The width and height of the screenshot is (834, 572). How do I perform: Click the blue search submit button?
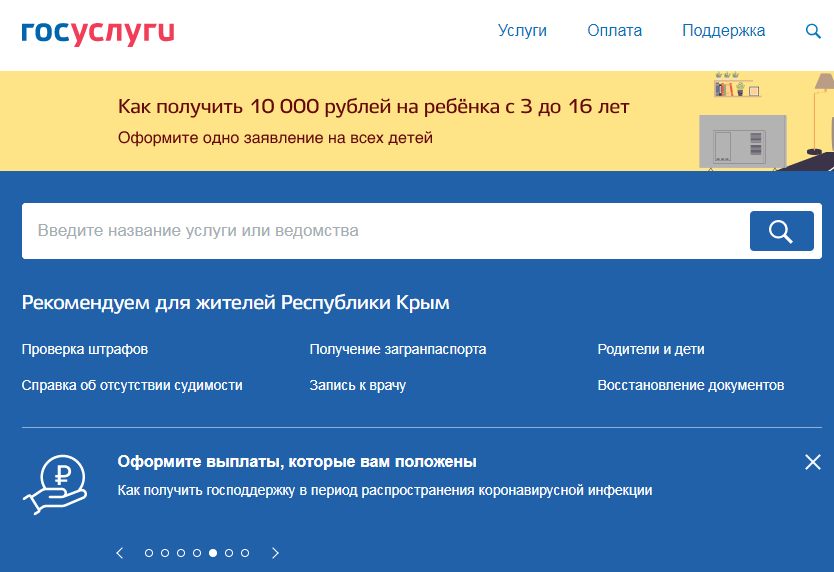tap(781, 231)
